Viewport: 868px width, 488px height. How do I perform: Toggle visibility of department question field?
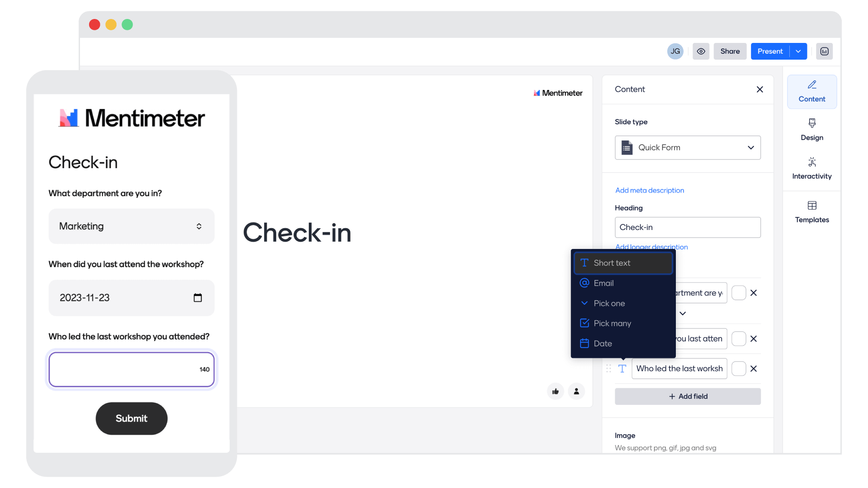coord(738,293)
